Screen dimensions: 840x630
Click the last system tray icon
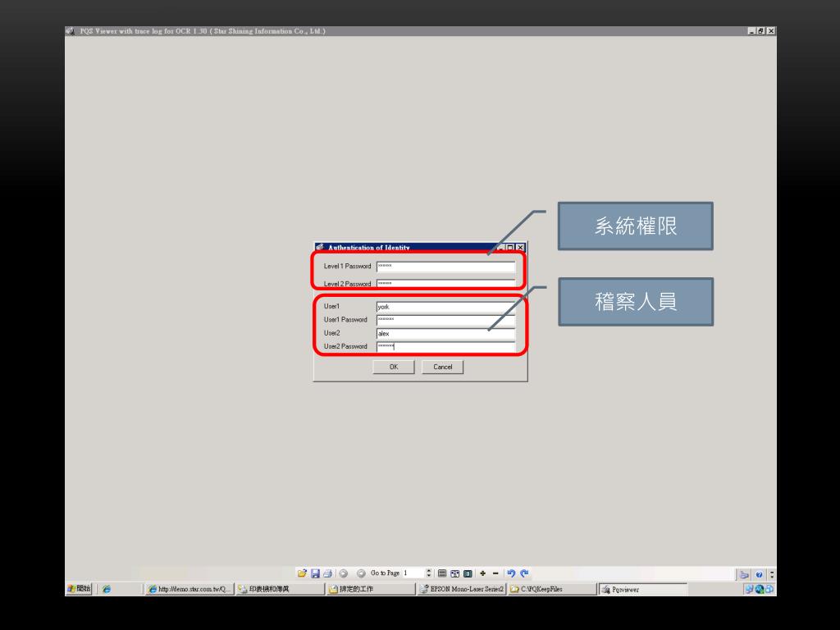pyautogui.click(x=769, y=589)
